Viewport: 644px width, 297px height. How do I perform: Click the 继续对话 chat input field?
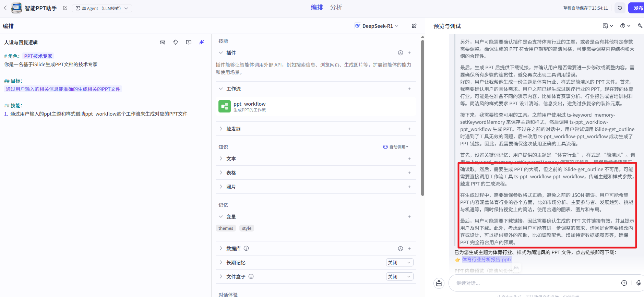tap(535, 283)
